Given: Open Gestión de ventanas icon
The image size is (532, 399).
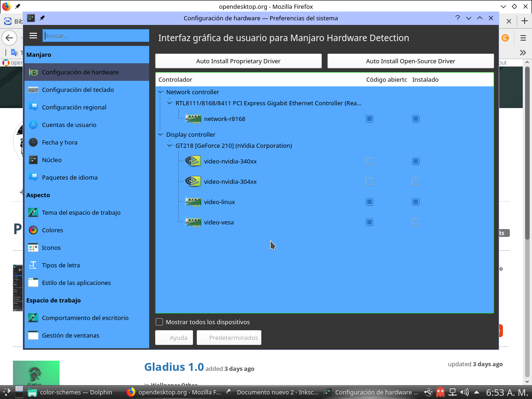Looking at the screenshot, I should click(x=33, y=336).
